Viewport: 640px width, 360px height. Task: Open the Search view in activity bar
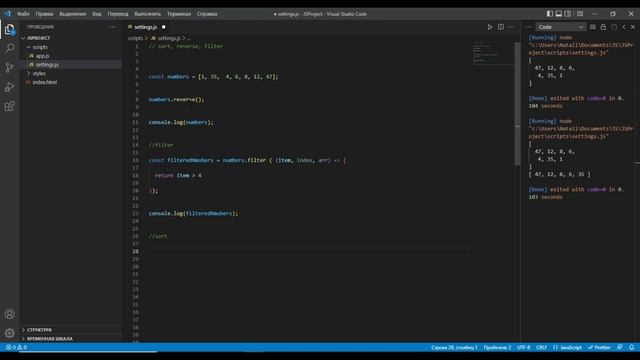[9, 48]
